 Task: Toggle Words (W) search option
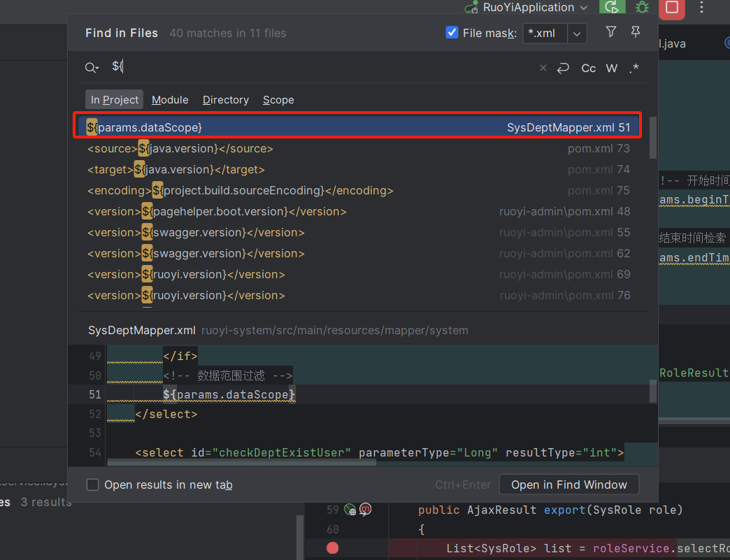(611, 69)
